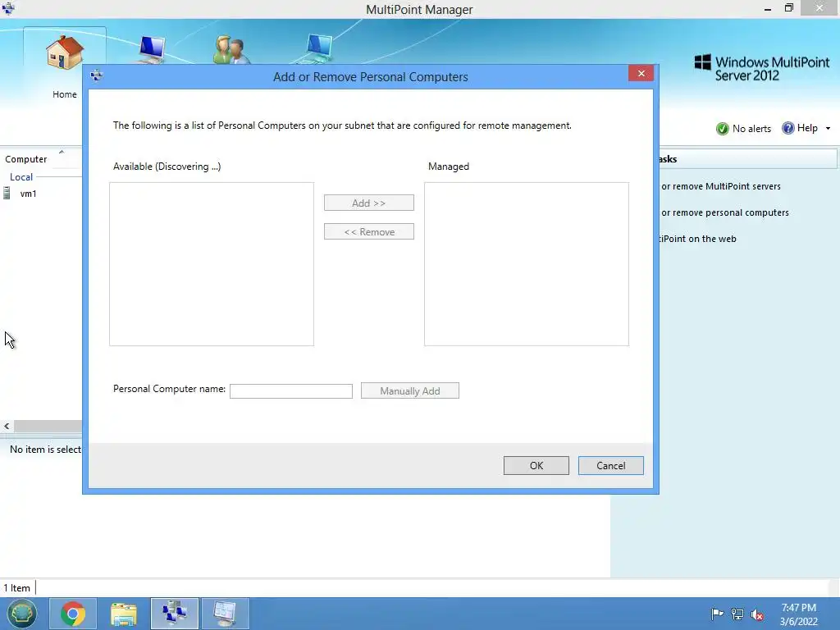
Task: Click inside the Available computers list
Action: point(212,264)
